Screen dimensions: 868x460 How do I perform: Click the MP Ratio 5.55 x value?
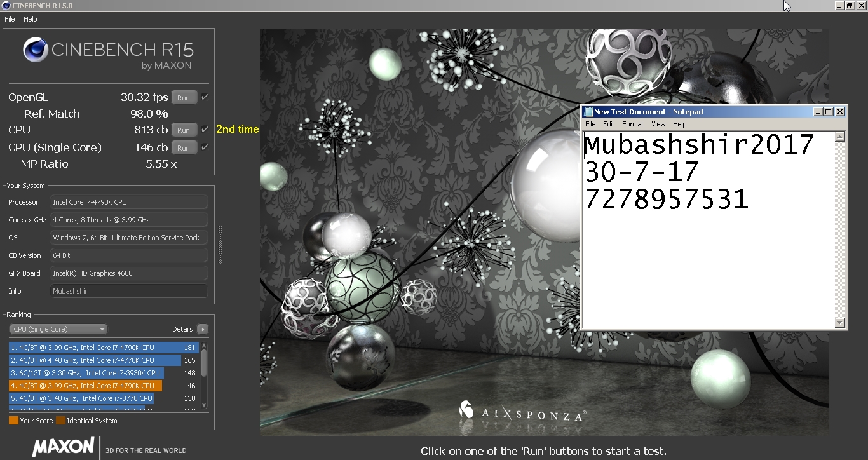point(161,164)
